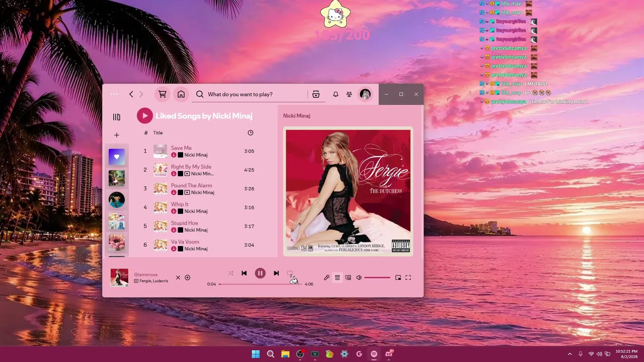The height and width of the screenshot is (362, 644).
Task: Open the shopping cart icon in Spotify
Action: point(162,94)
